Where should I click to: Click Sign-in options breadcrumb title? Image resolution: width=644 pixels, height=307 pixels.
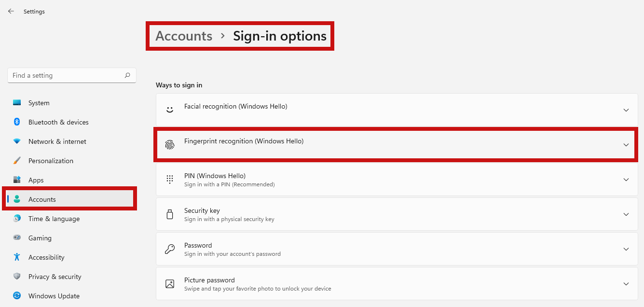point(280,36)
